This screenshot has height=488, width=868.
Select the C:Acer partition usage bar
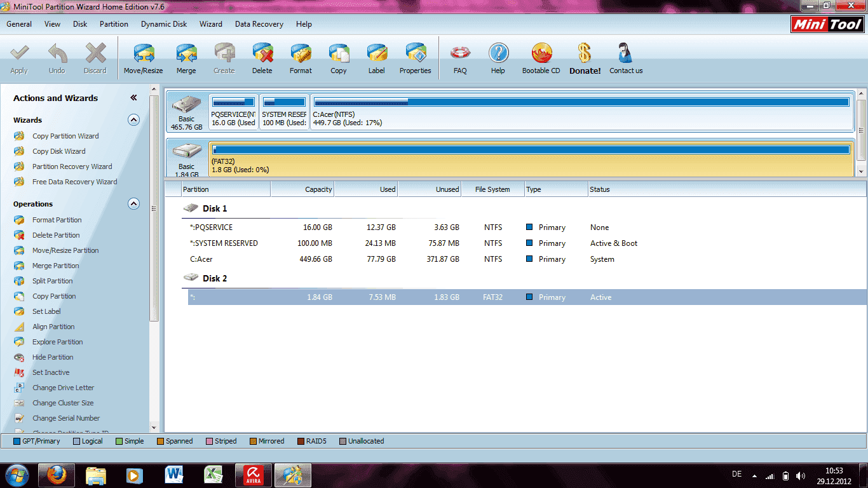point(581,102)
